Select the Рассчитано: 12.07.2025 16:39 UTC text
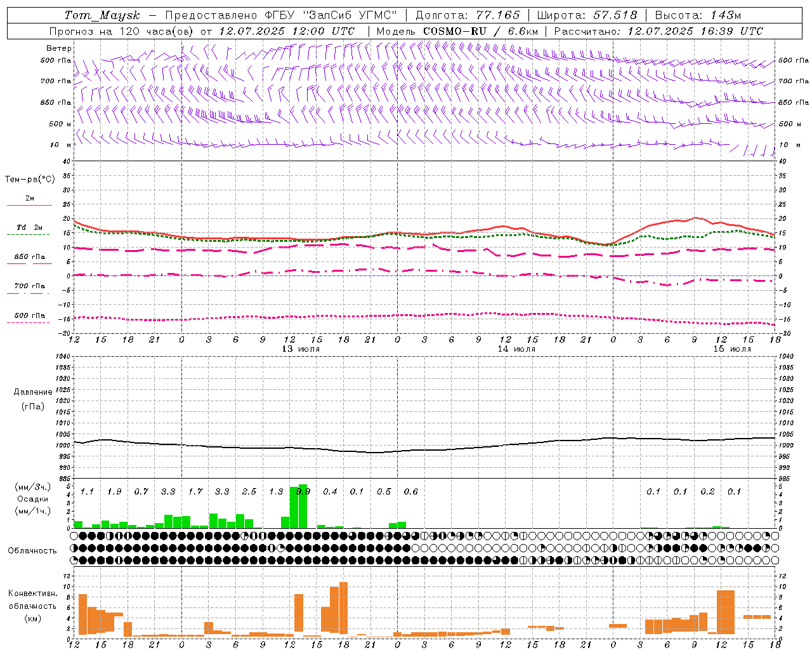The width and height of the screenshot is (812, 650). [x=658, y=31]
